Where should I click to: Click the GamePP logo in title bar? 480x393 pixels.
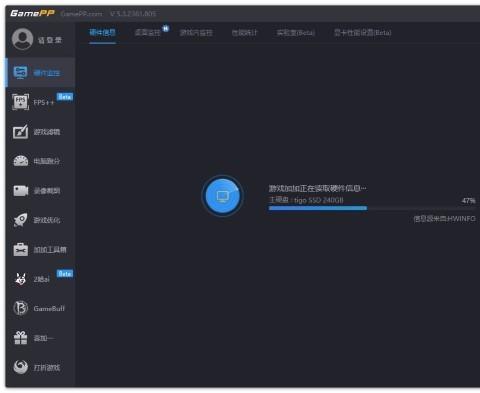tap(32, 13)
